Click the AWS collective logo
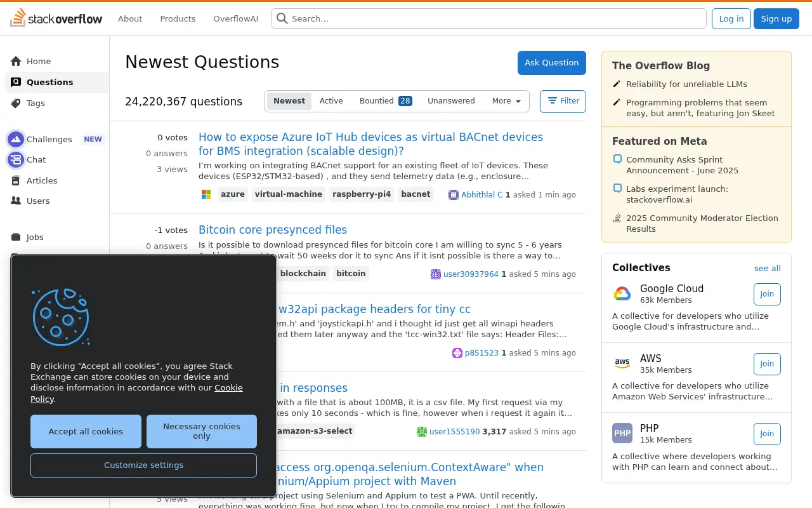Viewport: 812px width, 508px height. coord(622,364)
